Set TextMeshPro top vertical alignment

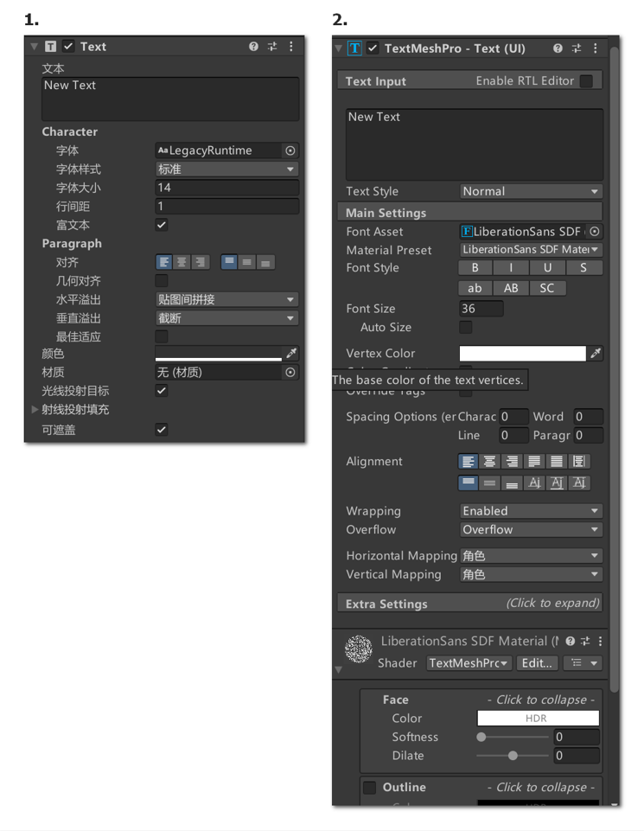469,483
